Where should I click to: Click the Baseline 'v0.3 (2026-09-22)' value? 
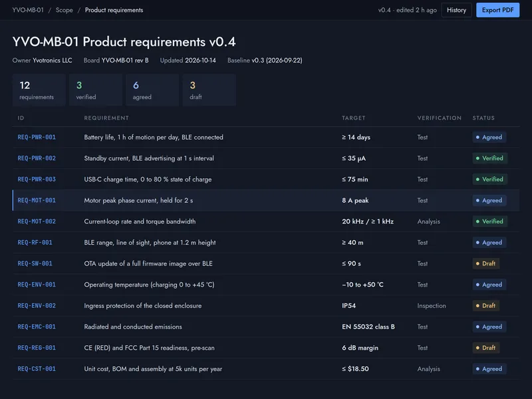[277, 61]
